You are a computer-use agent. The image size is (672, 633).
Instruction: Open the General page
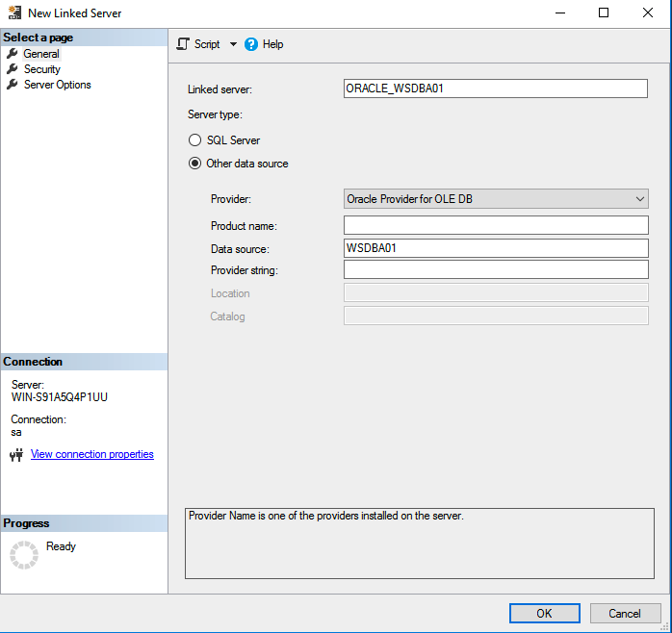41,54
